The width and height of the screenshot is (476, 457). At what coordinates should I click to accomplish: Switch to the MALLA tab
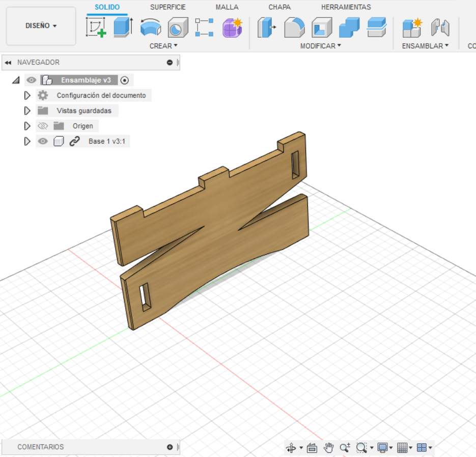[x=227, y=7]
